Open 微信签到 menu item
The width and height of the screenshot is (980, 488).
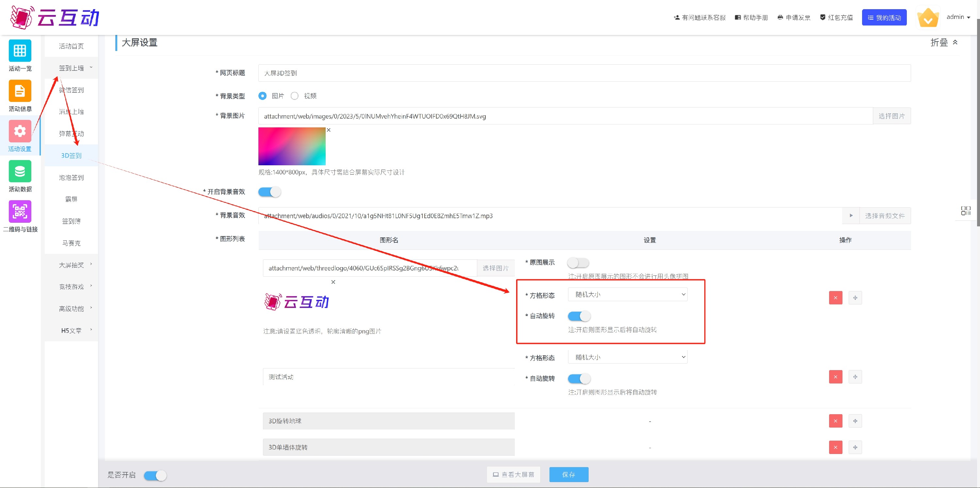pyautogui.click(x=71, y=90)
